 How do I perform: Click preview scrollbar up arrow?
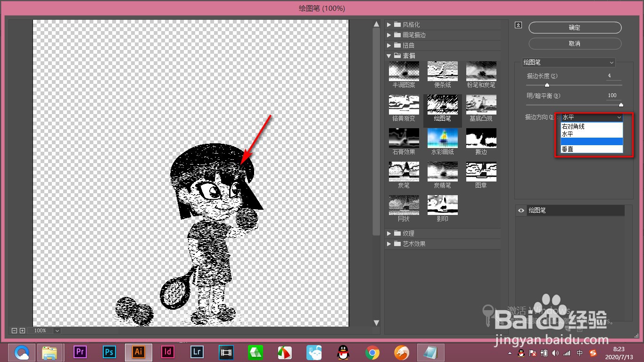376,24
